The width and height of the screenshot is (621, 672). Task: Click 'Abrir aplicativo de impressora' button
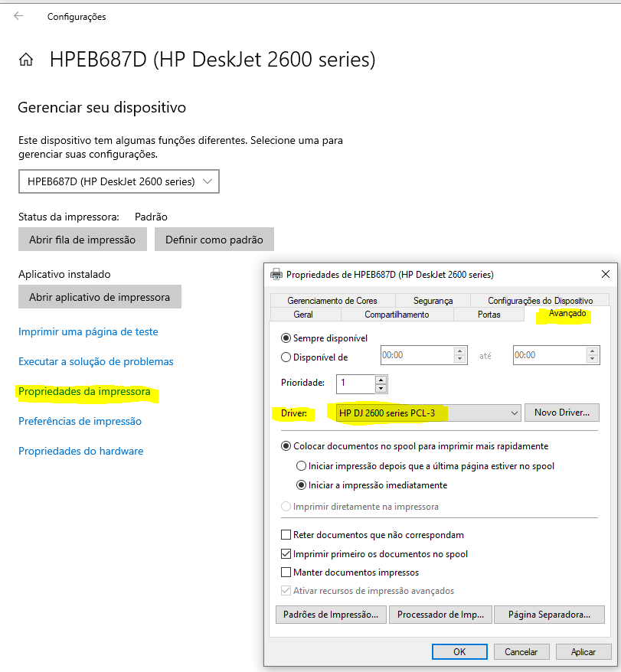point(100,296)
